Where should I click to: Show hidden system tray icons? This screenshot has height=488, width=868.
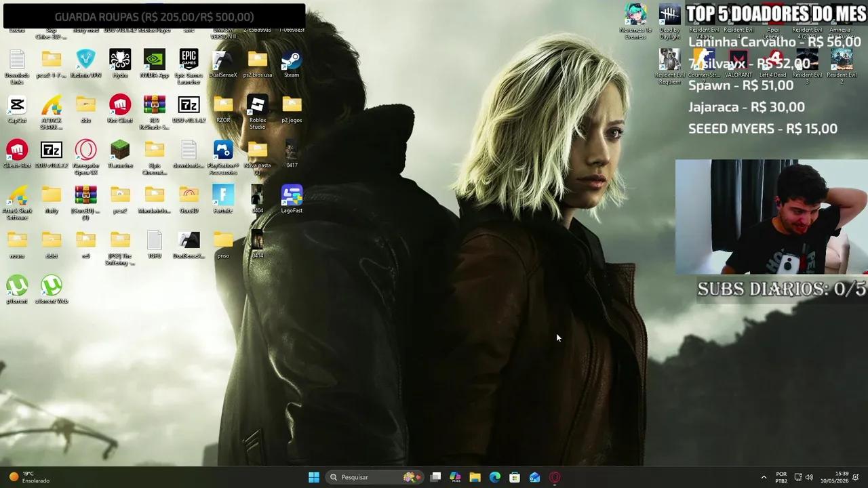764,477
